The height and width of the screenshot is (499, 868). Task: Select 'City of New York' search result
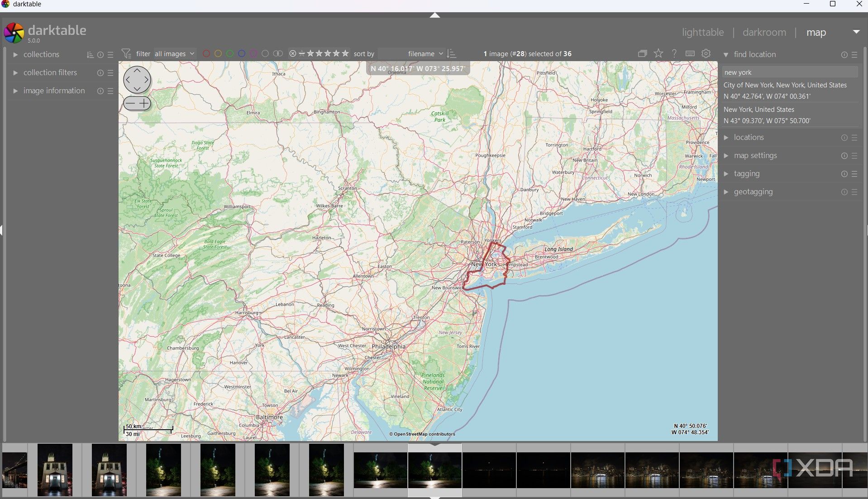pos(790,91)
